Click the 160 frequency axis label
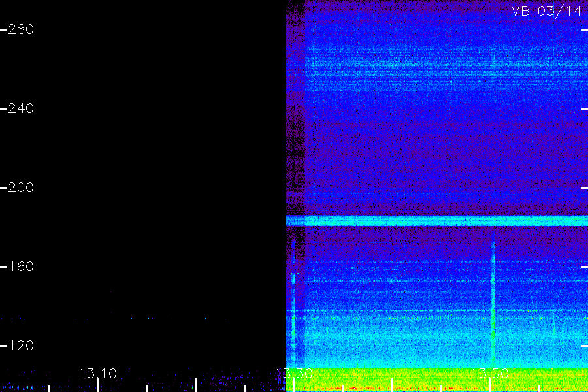The image size is (588, 392). tap(21, 267)
